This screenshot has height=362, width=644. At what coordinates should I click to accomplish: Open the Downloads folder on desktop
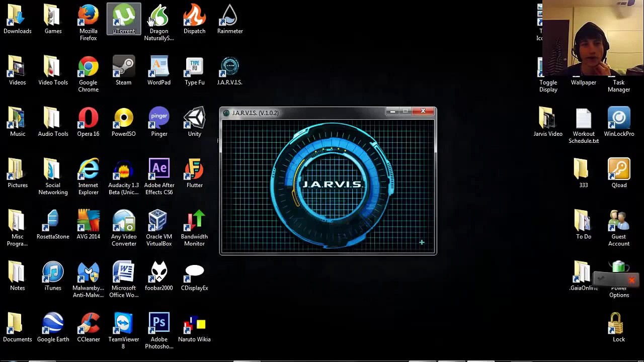click(x=17, y=19)
